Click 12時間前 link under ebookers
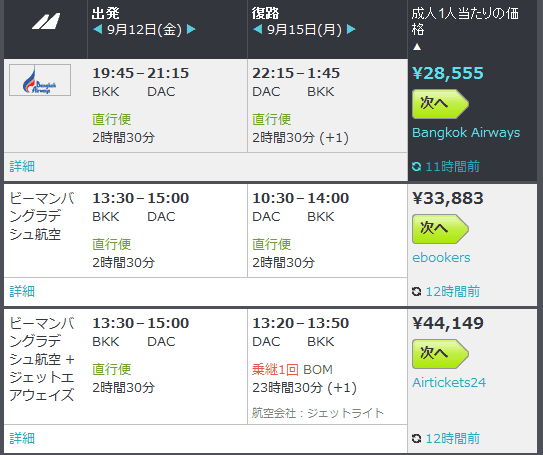Viewport: 543px width, 455px height. tap(452, 292)
